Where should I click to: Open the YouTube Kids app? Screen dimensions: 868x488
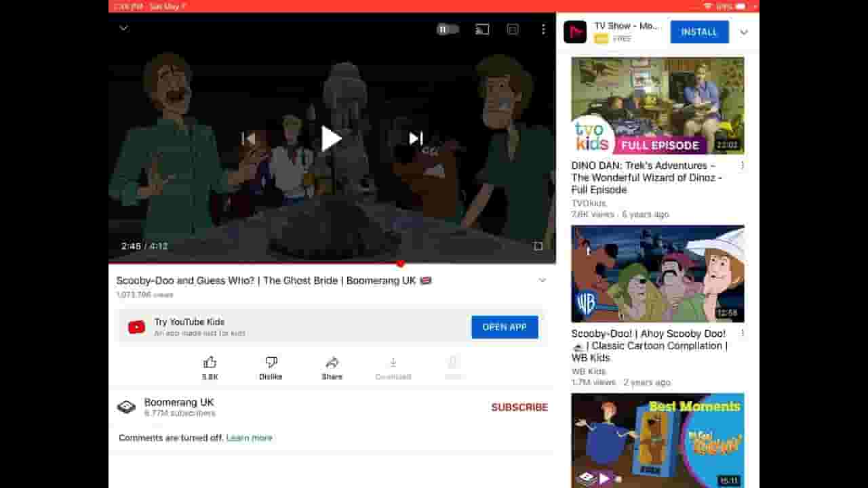[505, 327]
